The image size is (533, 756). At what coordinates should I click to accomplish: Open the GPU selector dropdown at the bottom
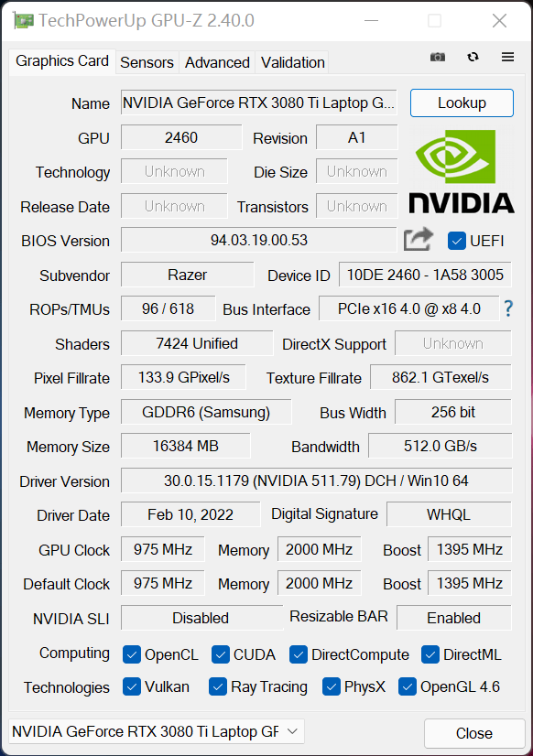pyautogui.click(x=291, y=731)
